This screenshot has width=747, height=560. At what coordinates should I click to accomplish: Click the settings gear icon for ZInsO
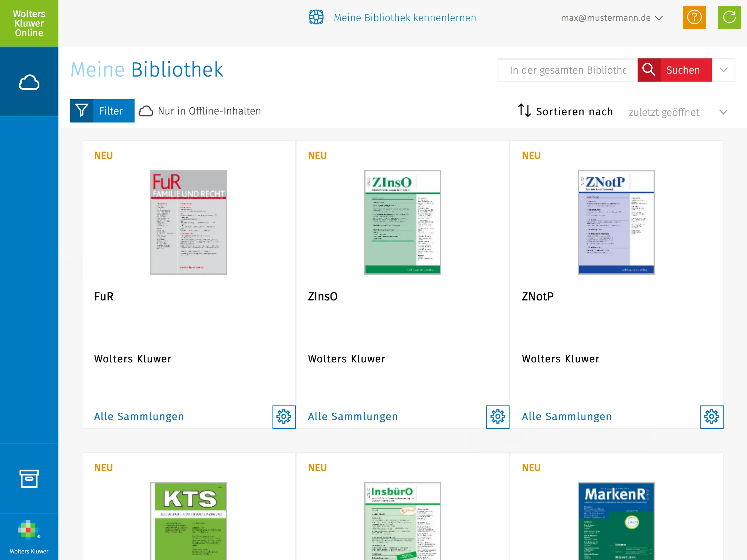[497, 416]
